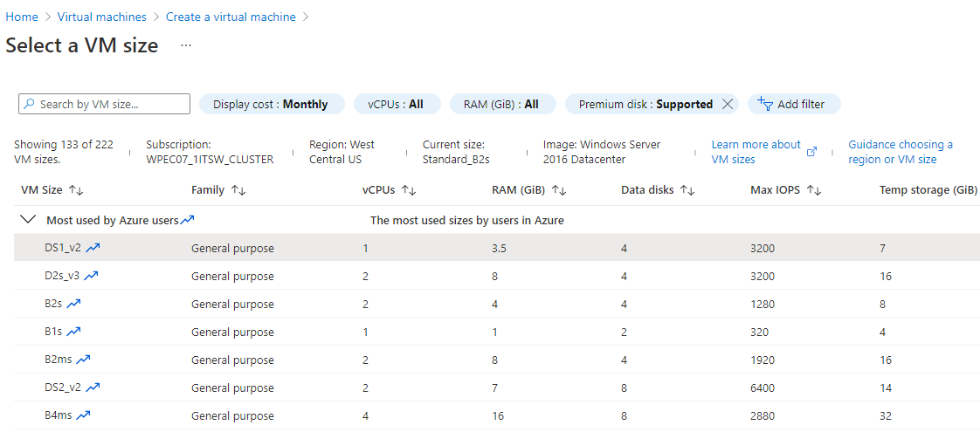Open the Display cost Monthly filter
Image resolution: width=980 pixels, height=432 pixels.
[x=272, y=104]
